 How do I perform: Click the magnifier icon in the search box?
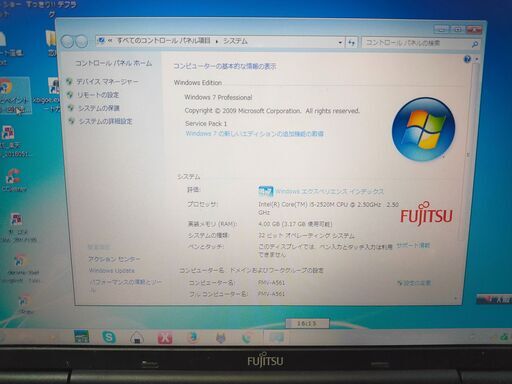point(475,44)
